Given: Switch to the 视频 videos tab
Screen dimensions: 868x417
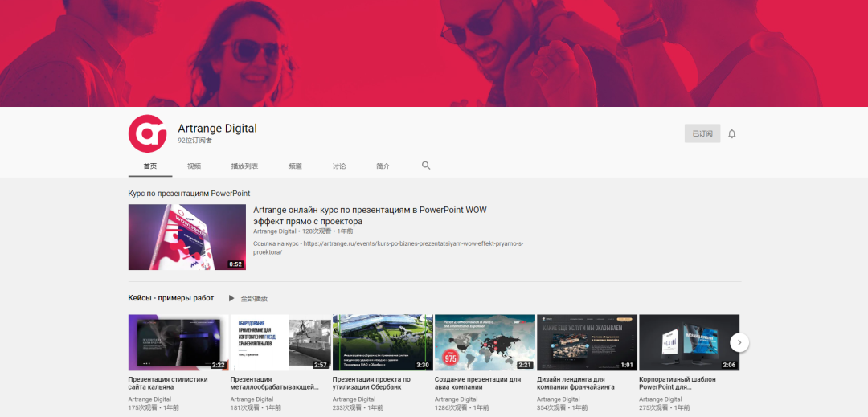Looking at the screenshot, I should coord(194,166).
